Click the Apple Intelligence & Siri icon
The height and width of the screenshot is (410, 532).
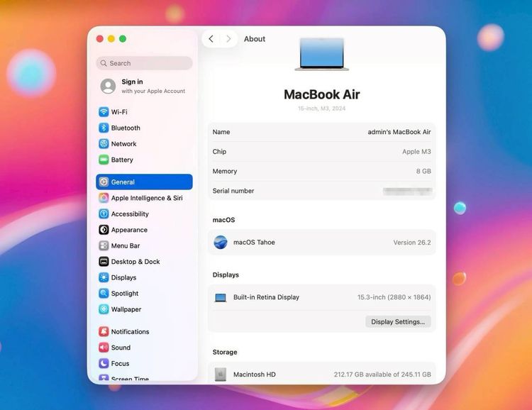[104, 198]
